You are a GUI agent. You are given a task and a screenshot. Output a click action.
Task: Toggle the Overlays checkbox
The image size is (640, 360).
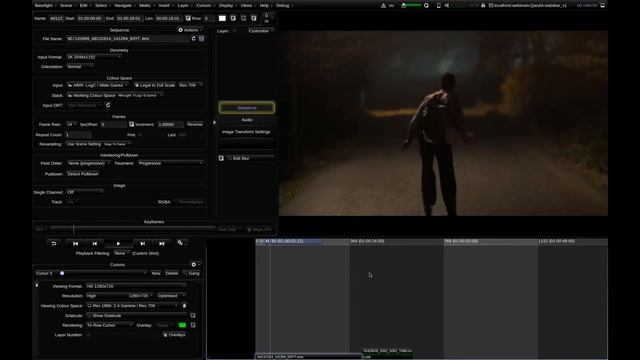(x=165, y=335)
